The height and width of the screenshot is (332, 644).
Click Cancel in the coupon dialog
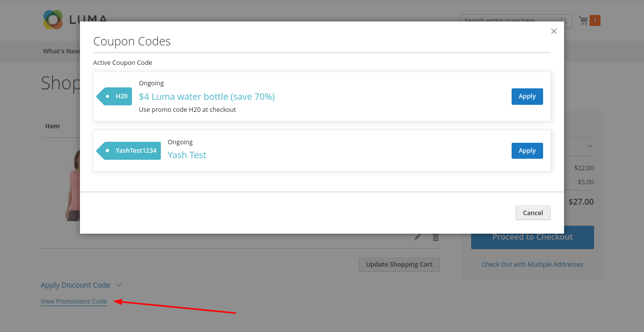pyautogui.click(x=533, y=213)
